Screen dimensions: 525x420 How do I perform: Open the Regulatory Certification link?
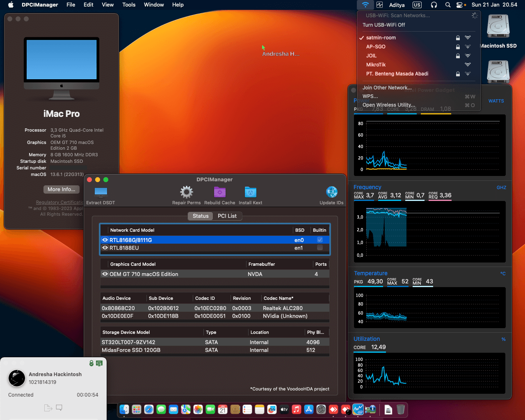coord(60,202)
